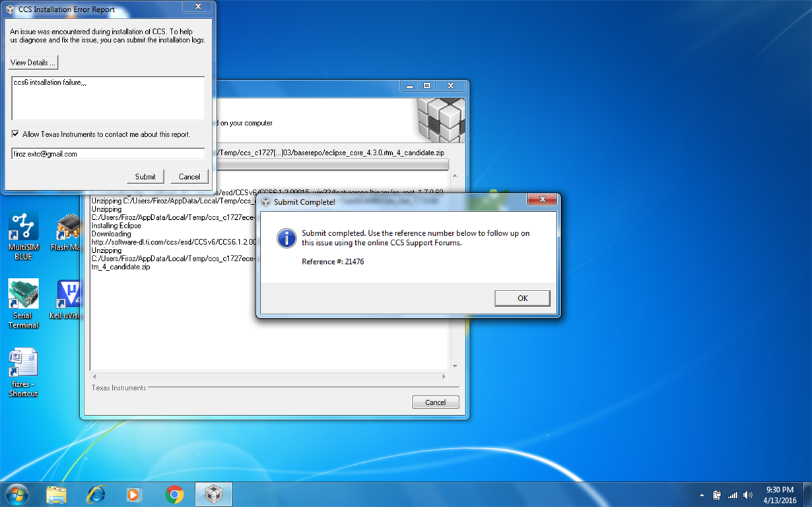Click the installer log vertical scrollbar down arrow
The height and width of the screenshot is (507, 812).
[x=455, y=366]
